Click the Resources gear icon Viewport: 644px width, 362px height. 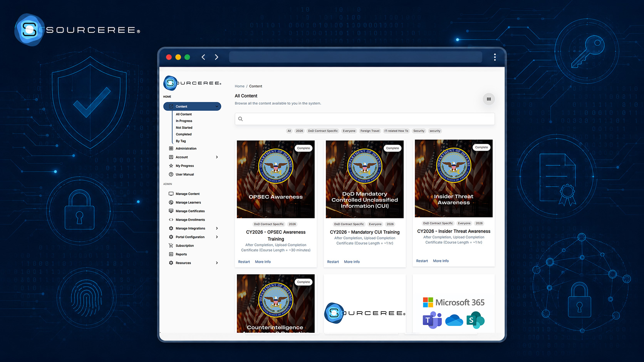[171, 263]
